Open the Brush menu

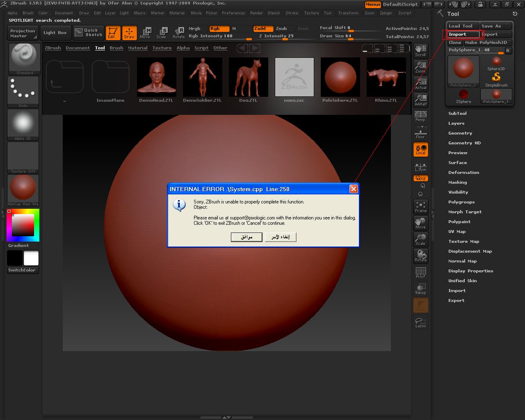(28, 13)
